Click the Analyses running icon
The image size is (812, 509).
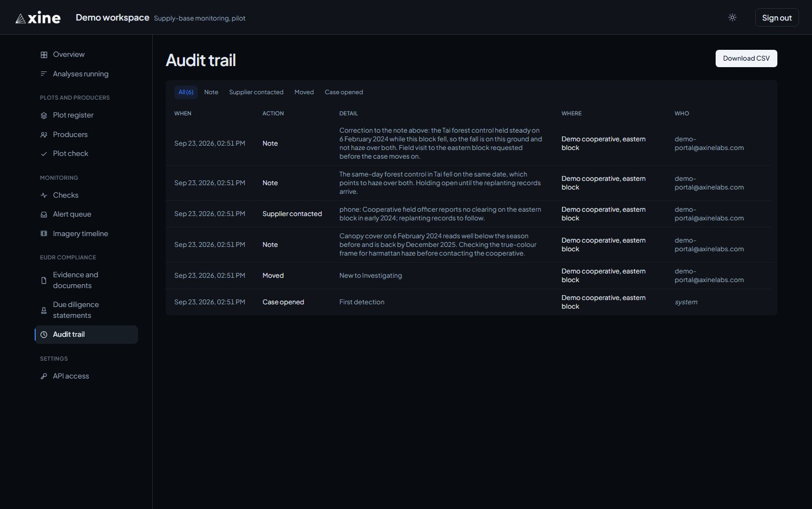pos(44,74)
